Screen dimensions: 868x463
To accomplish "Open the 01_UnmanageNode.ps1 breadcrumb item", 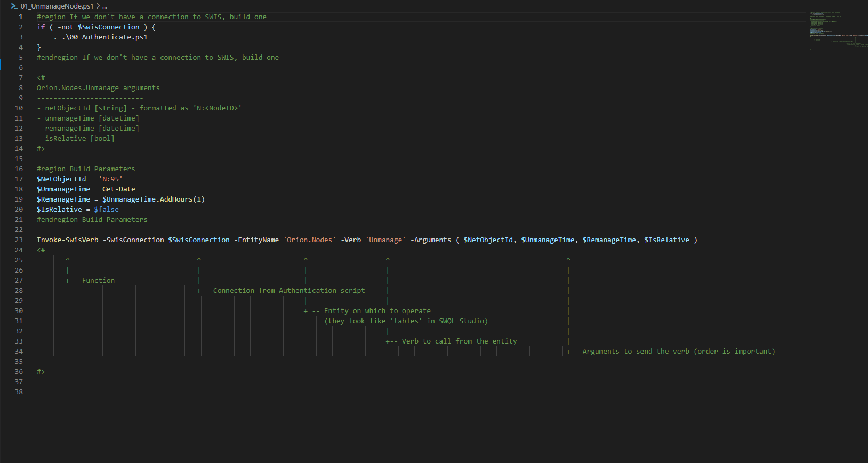I will click(x=57, y=6).
